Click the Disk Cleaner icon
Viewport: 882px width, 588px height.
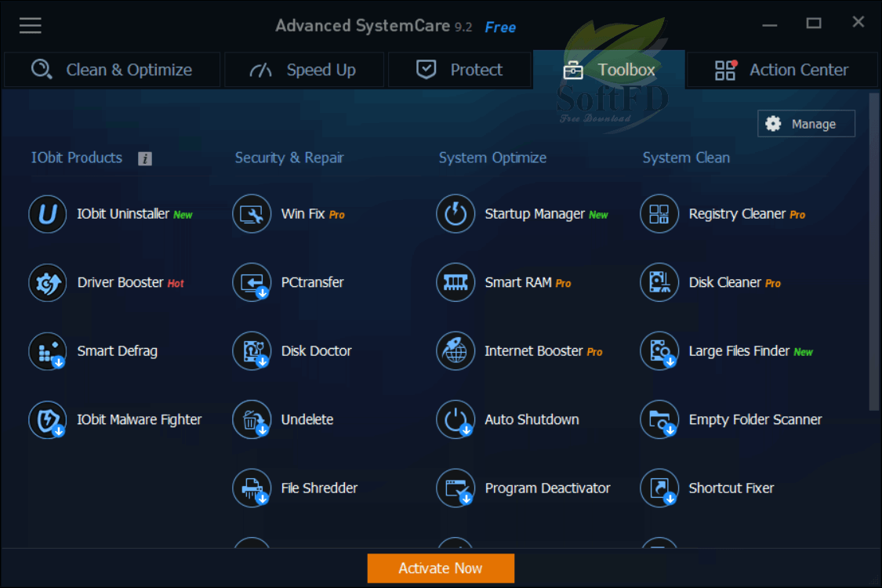click(659, 282)
